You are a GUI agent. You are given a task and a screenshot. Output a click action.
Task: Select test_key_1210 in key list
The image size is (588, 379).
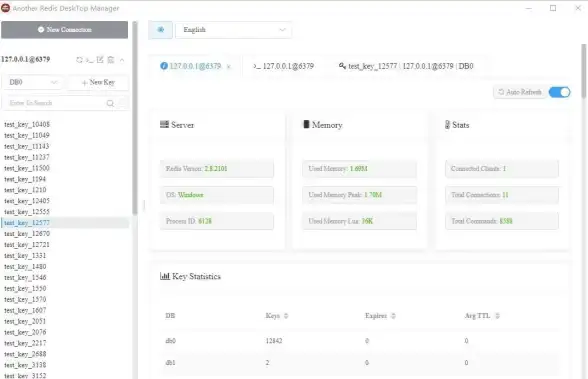click(x=25, y=190)
